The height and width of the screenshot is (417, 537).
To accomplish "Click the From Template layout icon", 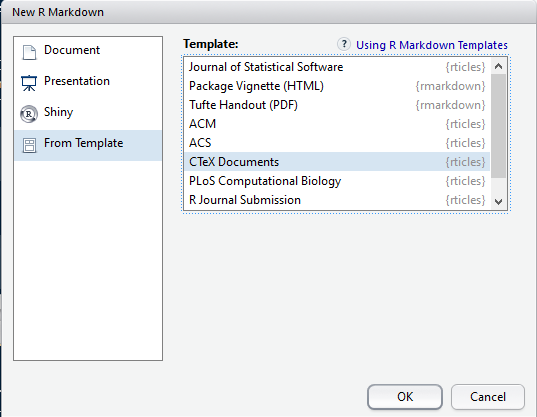I will [x=29, y=145].
